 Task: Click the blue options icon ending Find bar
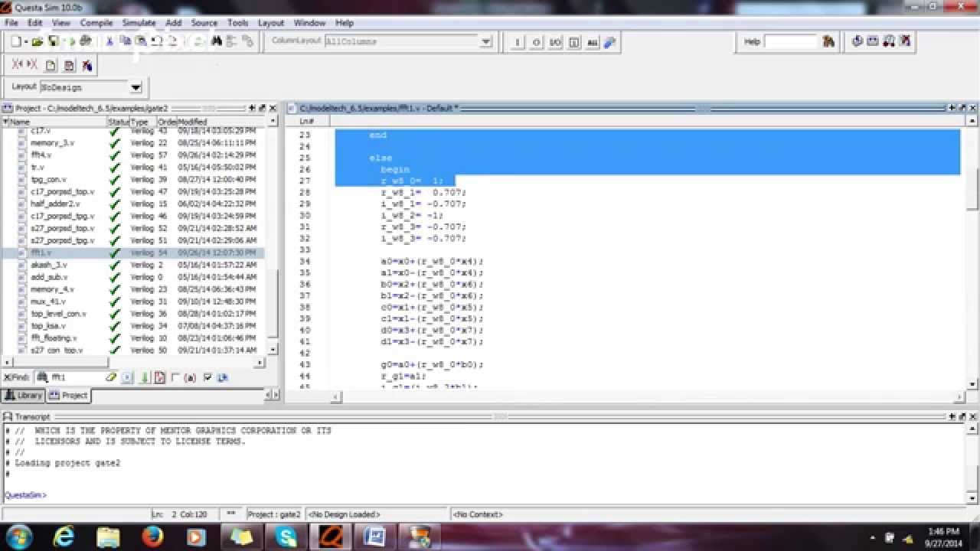[222, 377]
